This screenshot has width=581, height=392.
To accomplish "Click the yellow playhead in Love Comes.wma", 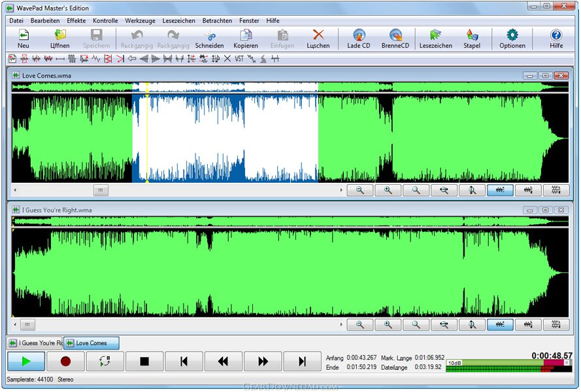I will [147, 138].
